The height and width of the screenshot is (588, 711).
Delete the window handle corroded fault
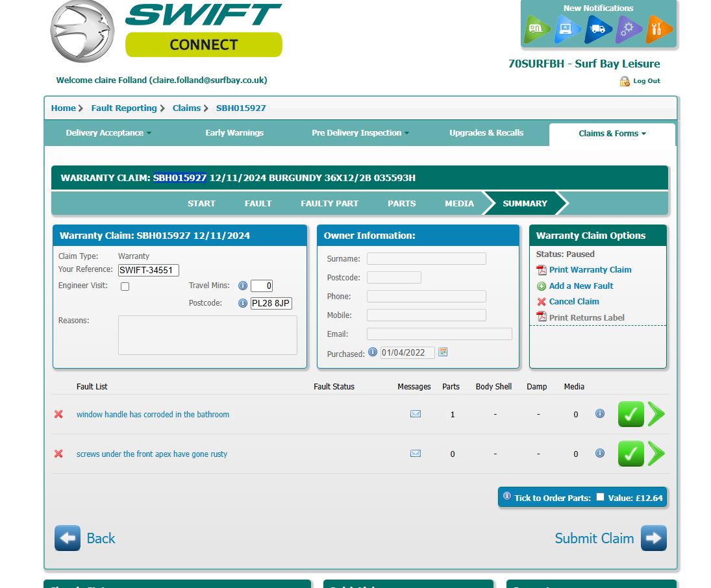(x=58, y=414)
